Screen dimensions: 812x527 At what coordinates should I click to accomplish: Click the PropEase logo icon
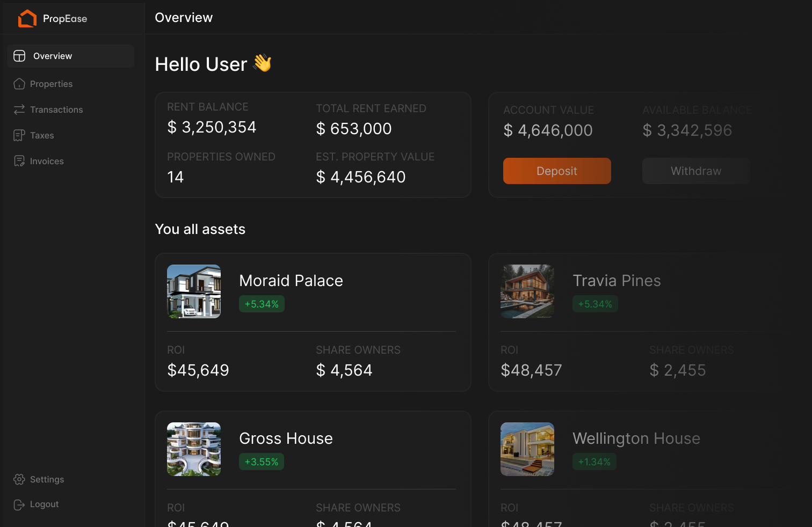(27, 18)
